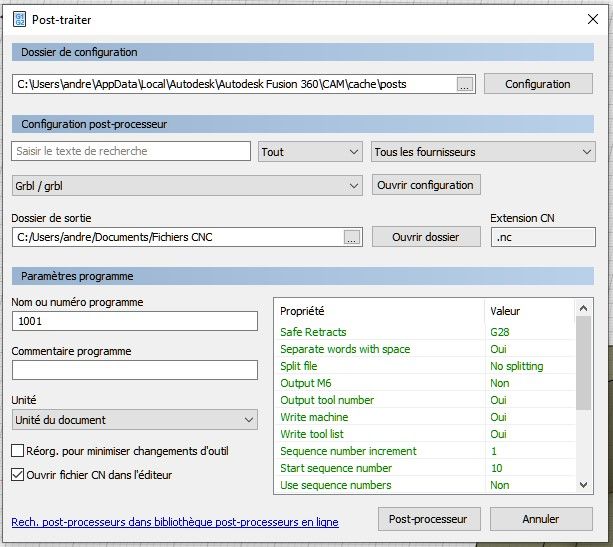Click the Configuration button
The image size is (613, 547).
[537, 84]
